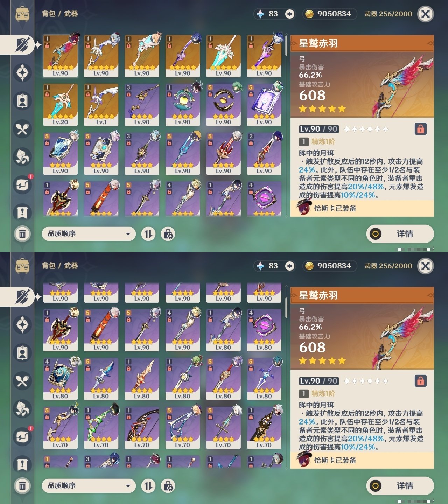Open gadgets tab with red notification, upper sidebar

22,184
